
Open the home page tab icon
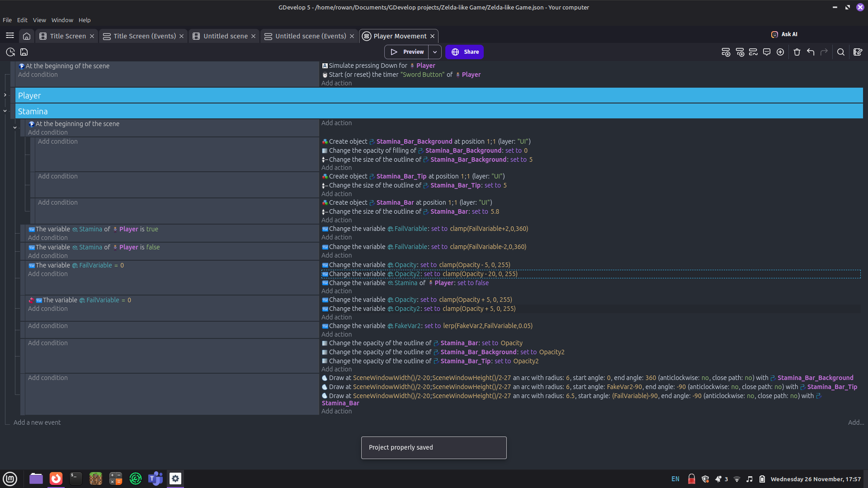point(27,36)
